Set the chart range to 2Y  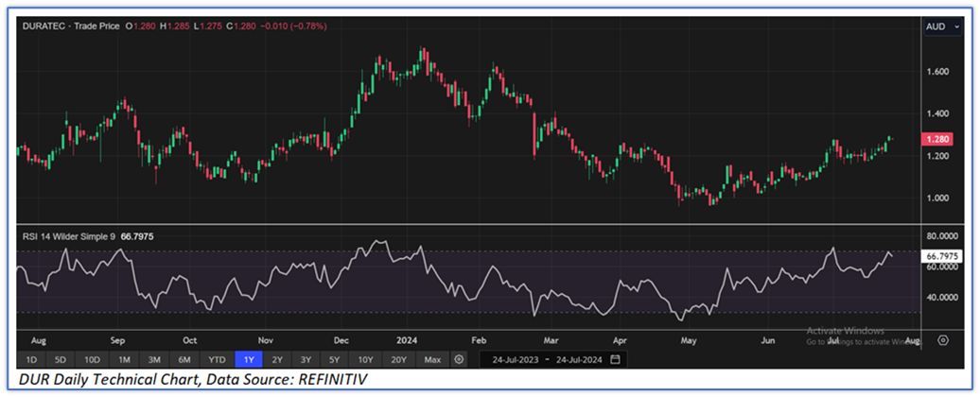(x=278, y=359)
